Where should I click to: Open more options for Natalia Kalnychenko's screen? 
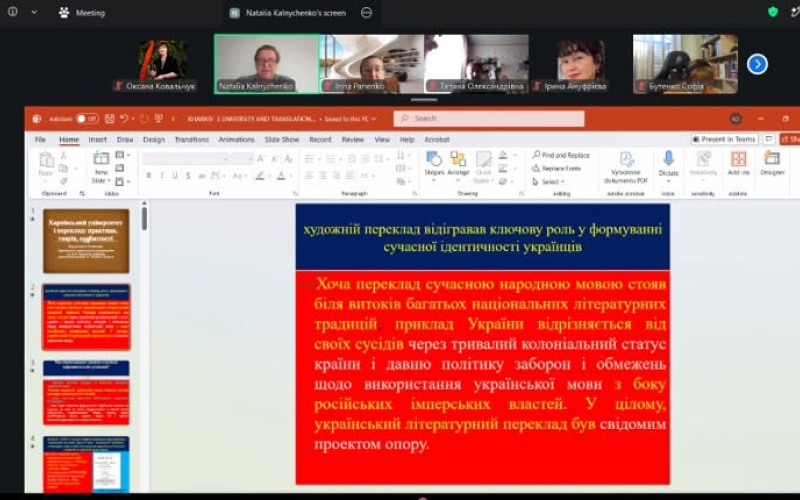click(366, 13)
